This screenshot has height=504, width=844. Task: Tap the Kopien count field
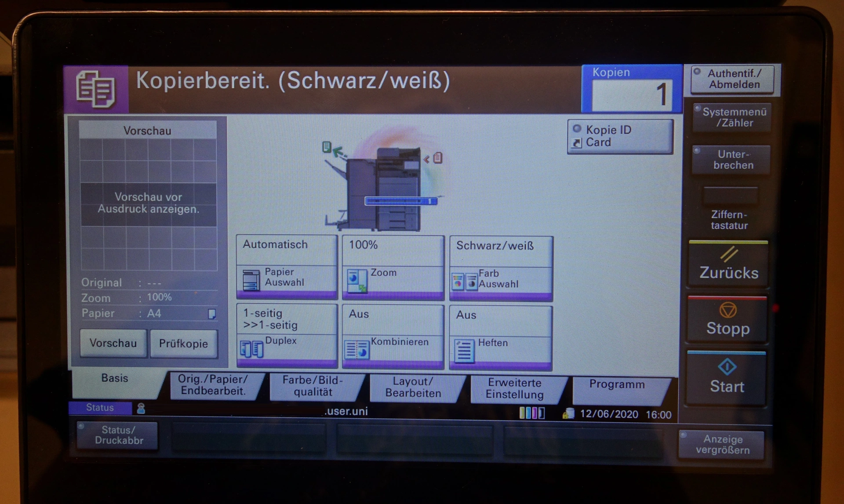point(631,94)
